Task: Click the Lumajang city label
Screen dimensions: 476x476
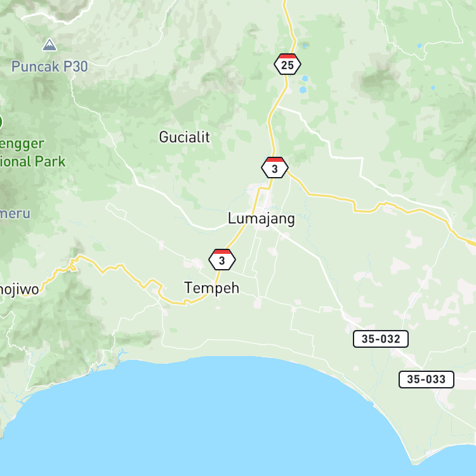Action: [261, 218]
